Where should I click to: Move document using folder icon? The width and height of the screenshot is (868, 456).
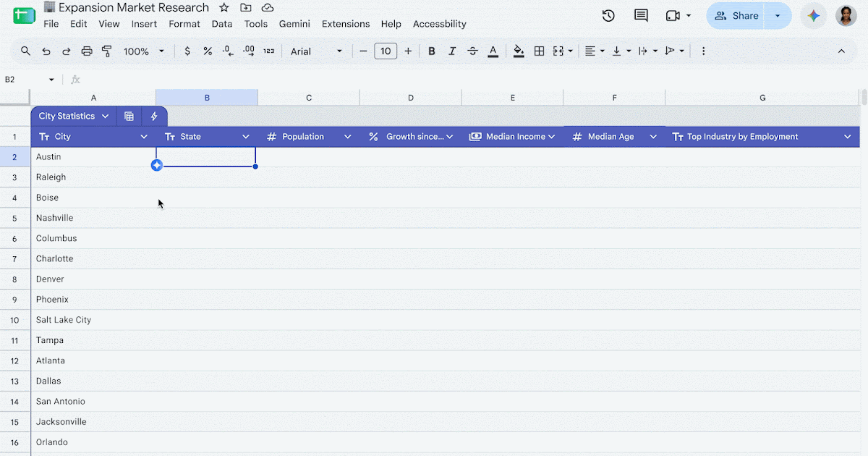coord(246,8)
